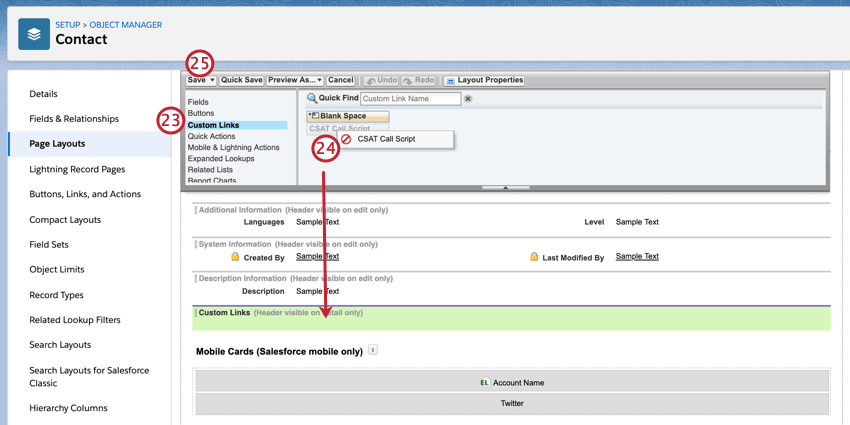The image size is (850, 425).
Task: Open Search Layouts for Salesforce Classic
Action: click(90, 377)
